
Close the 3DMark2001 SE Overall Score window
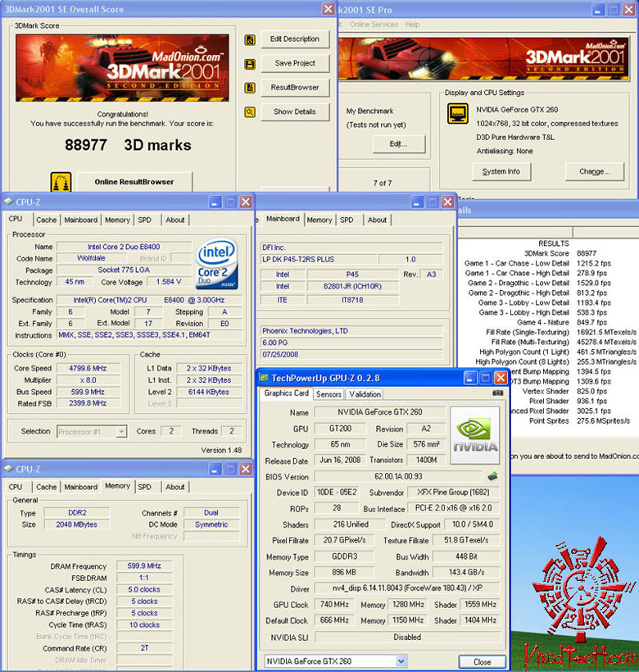329,9
